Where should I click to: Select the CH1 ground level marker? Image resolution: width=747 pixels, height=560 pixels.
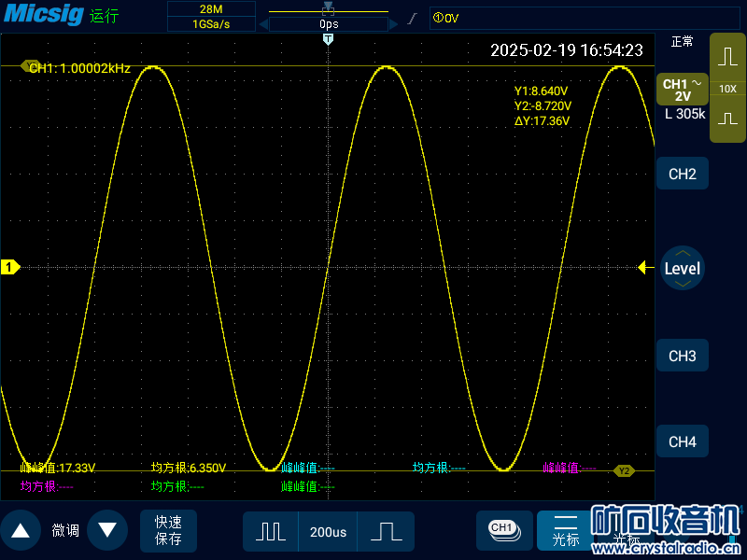(9, 267)
